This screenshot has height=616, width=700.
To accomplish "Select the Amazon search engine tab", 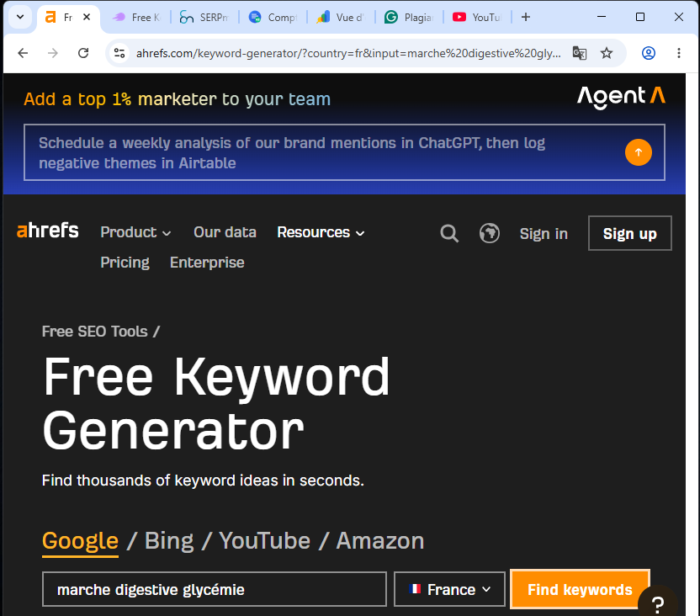I will click(x=380, y=541).
